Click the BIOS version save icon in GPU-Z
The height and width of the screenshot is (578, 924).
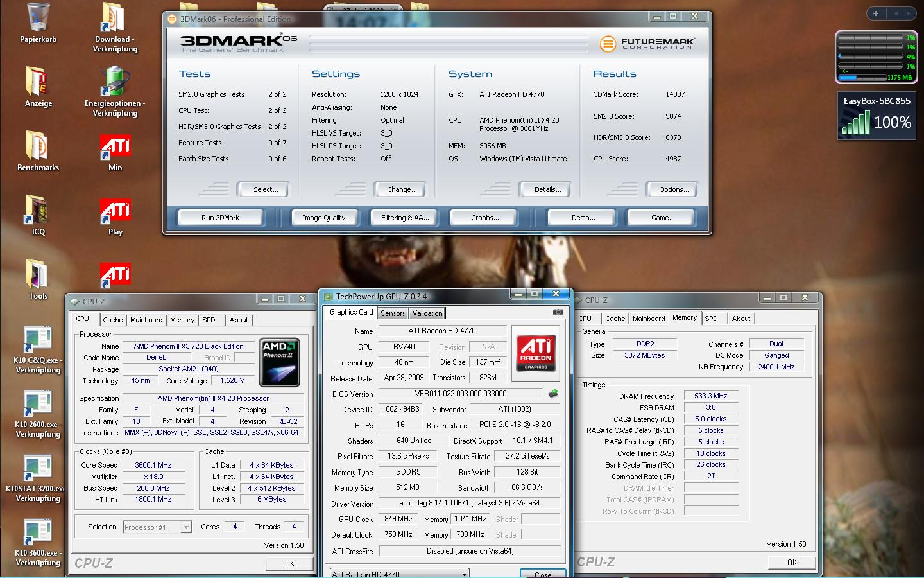pyautogui.click(x=552, y=394)
